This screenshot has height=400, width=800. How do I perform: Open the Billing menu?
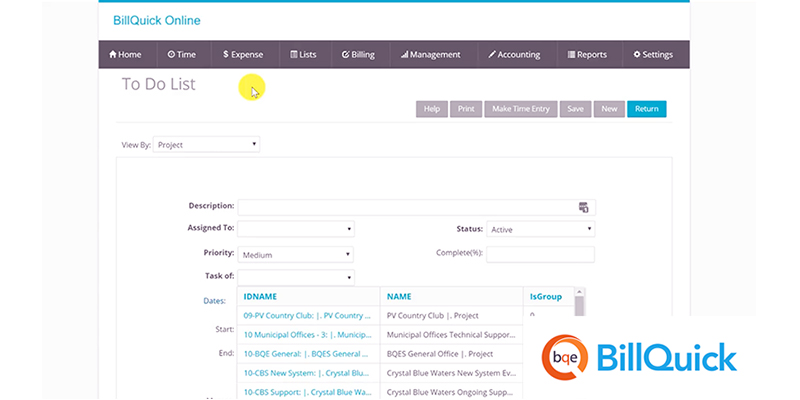(x=358, y=55)
